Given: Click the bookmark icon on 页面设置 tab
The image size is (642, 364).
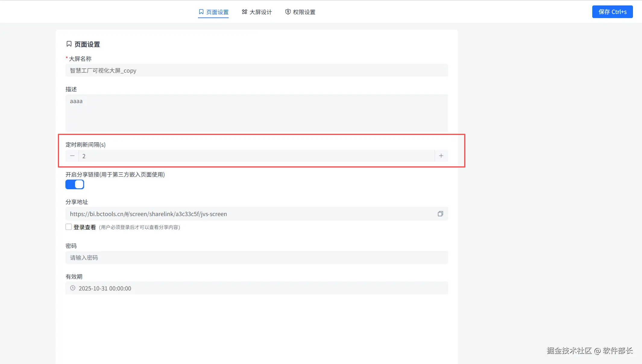Looking at the screenshot, I should pyautogui.click(x=201, y=12).
